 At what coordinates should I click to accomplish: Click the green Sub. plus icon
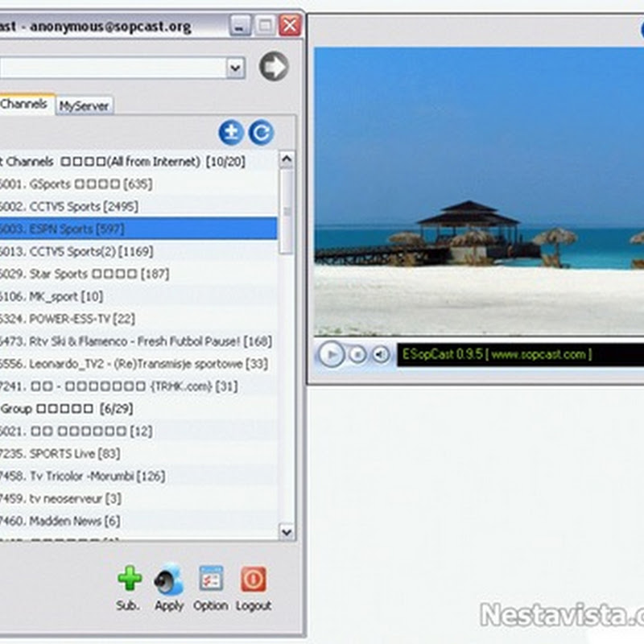129,579
